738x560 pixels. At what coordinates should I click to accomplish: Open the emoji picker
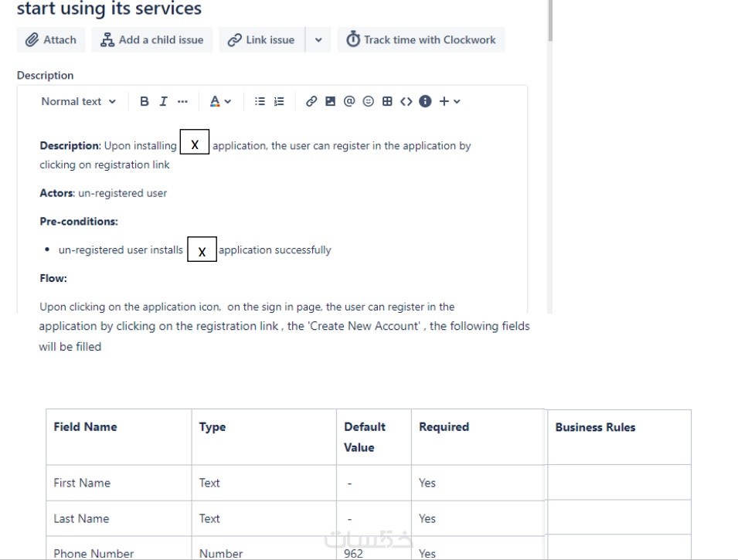[x=369, y=101]
